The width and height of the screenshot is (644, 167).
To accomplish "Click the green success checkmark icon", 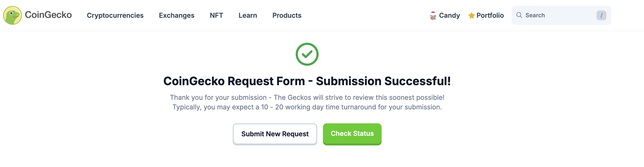I will click(x=307, y=54).
